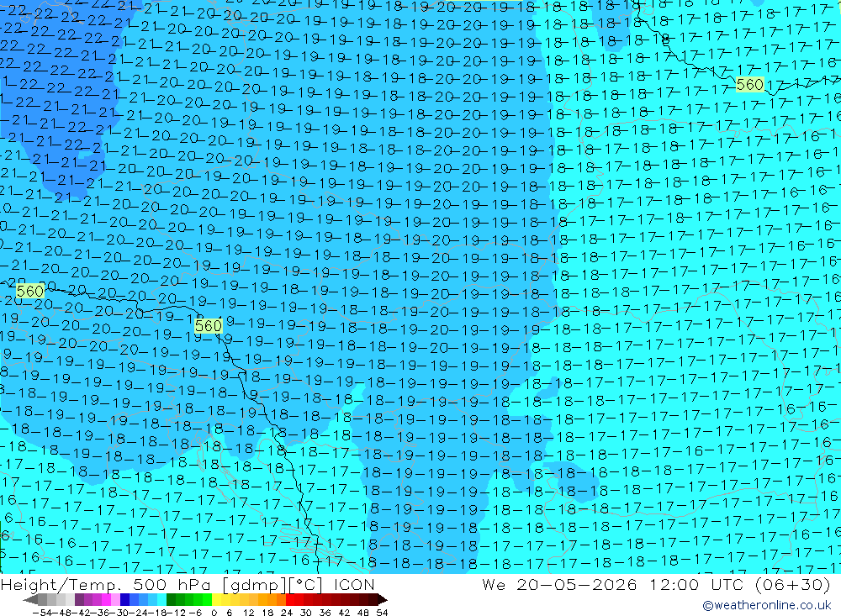Click the 54 value at the scale's right end

pos(382,613)
